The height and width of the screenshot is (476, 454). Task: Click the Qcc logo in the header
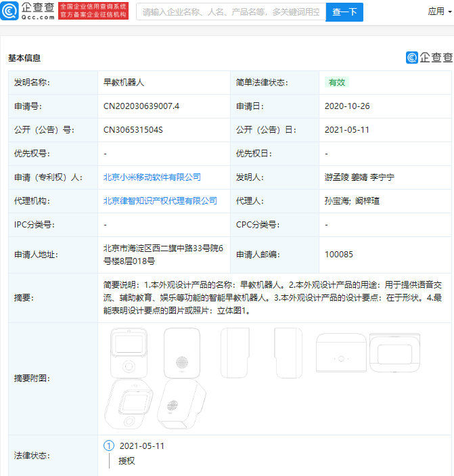[x=28, y=12]
